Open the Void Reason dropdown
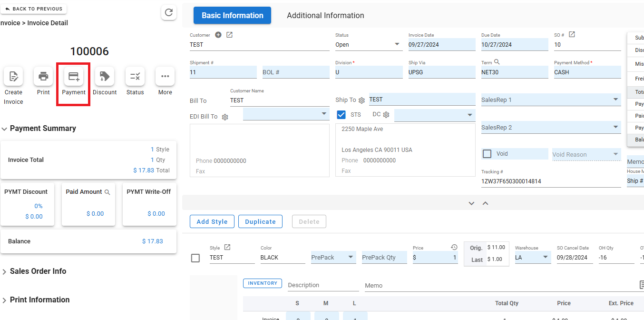This screenshot has height=320, width=644. point(586,154)
